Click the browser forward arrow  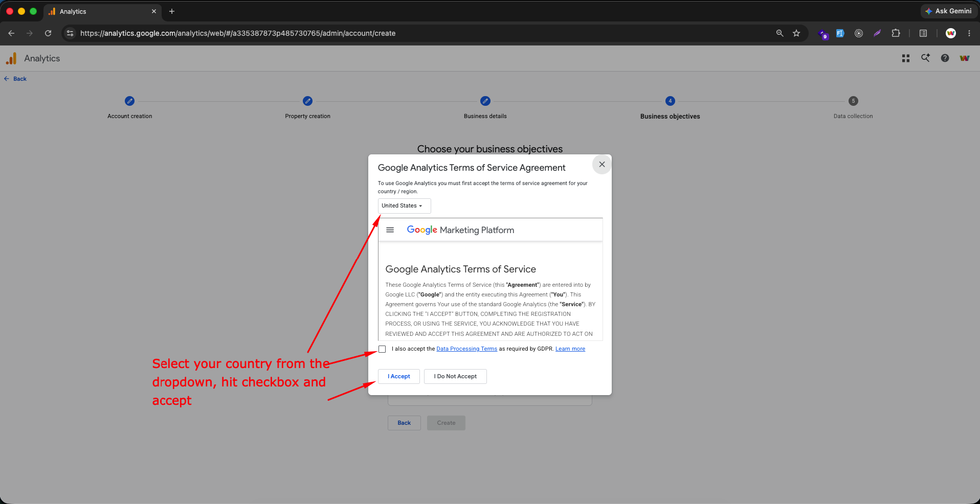30,33
